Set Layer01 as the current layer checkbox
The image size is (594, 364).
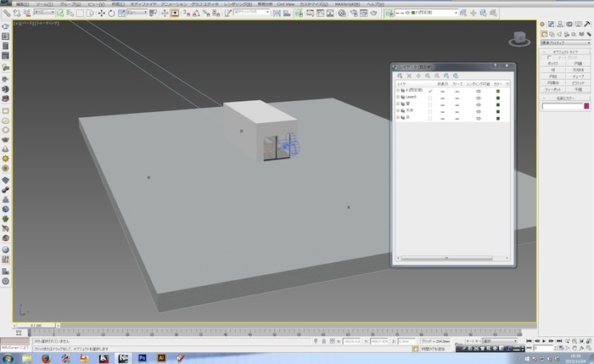(430, 99)
